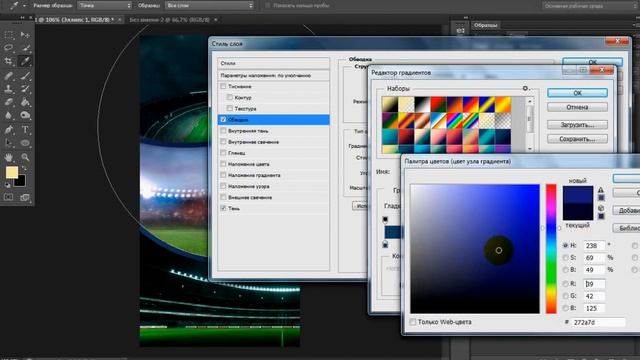Enable Контур checkbox in layer styles
The image size is (640, 360).
[230, 97]
